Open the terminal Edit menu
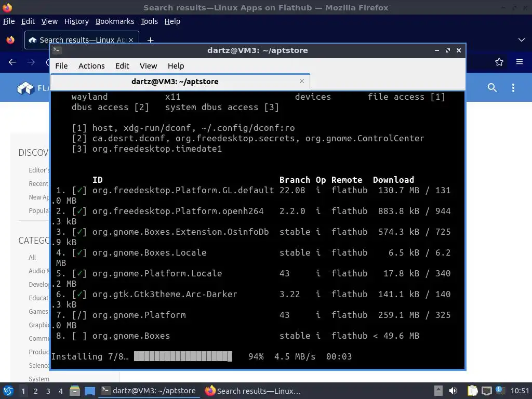The height and width of the screenshot is (399, 532). pos(122,66)
